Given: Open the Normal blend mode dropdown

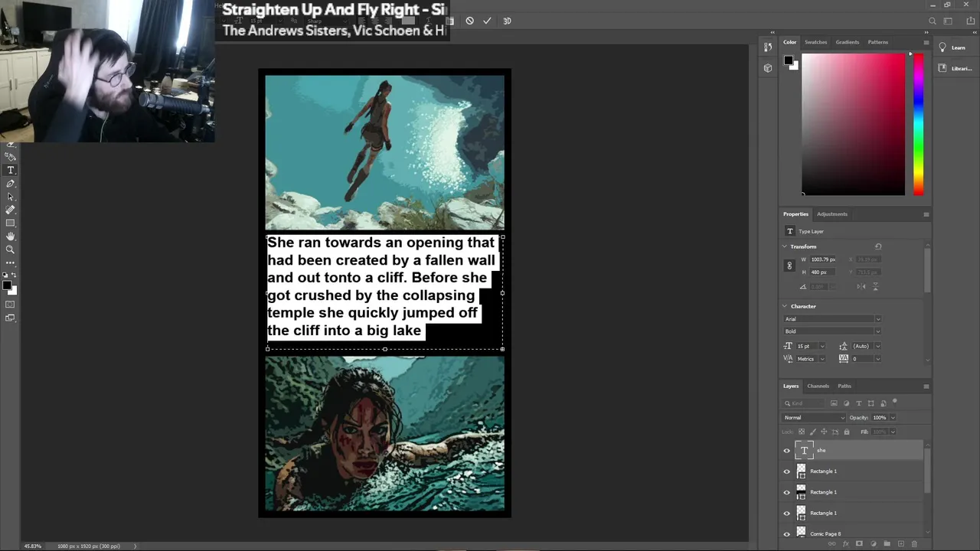Looking at the screenshot, I should 814,418.
